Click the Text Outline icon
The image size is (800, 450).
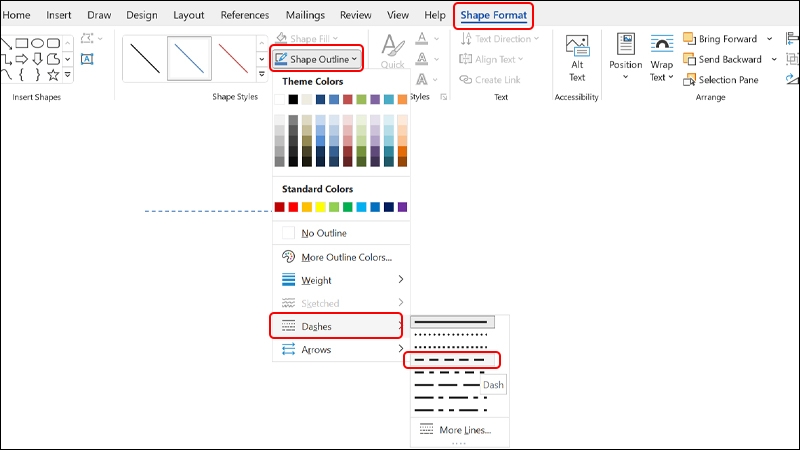click(422, 59)
